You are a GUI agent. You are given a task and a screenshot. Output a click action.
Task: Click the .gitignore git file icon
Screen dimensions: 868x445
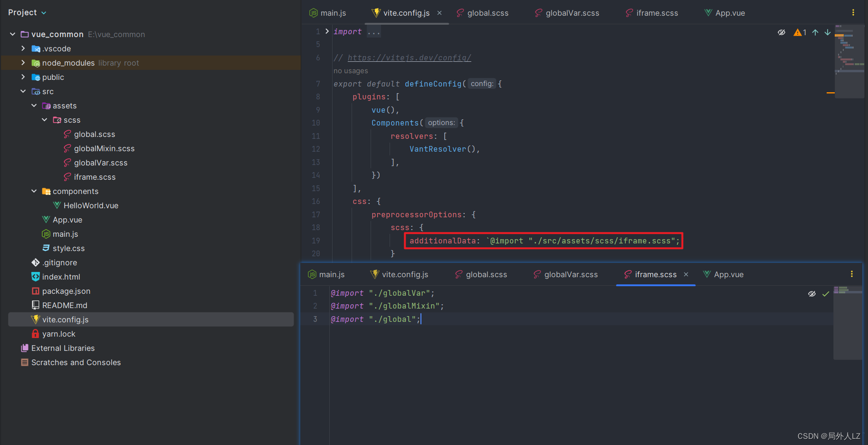[x=36, y=262]
